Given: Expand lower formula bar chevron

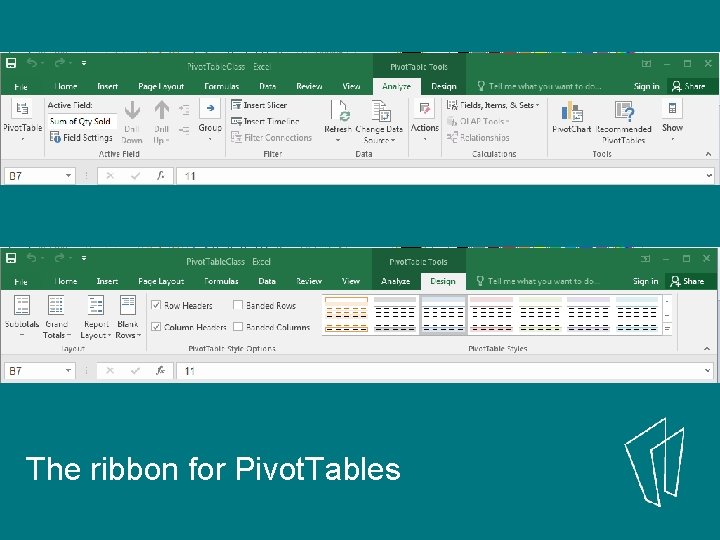Looking at the screenshot, I should point(708,371).
